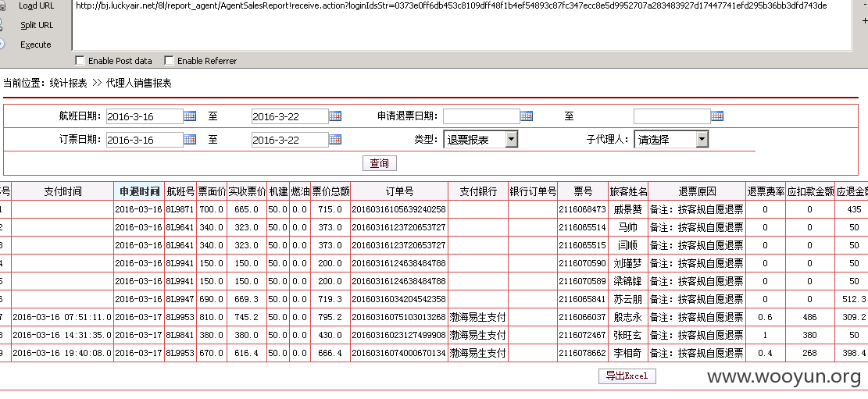
Task: Click 渤海易生支付 in the 8L9841 row
Action: [477, 335]
